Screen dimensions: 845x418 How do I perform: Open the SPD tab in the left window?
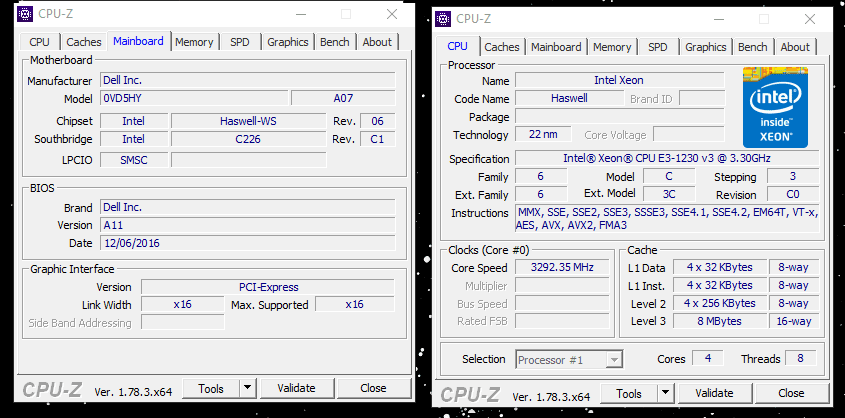pyautogui.click(x=240, y=42)
